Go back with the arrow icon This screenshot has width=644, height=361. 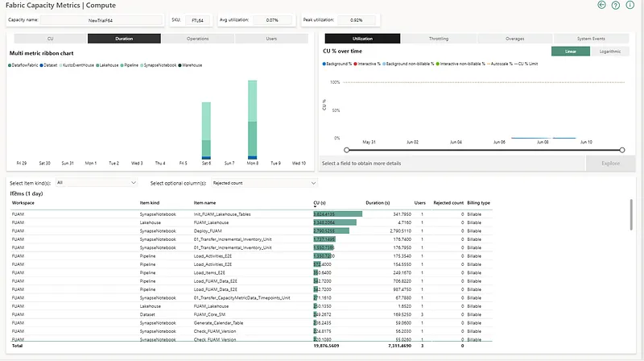click(601, 5)
